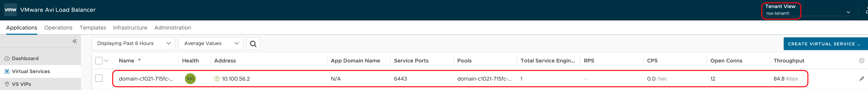Go to VS VIPs in sidebar

21,84
